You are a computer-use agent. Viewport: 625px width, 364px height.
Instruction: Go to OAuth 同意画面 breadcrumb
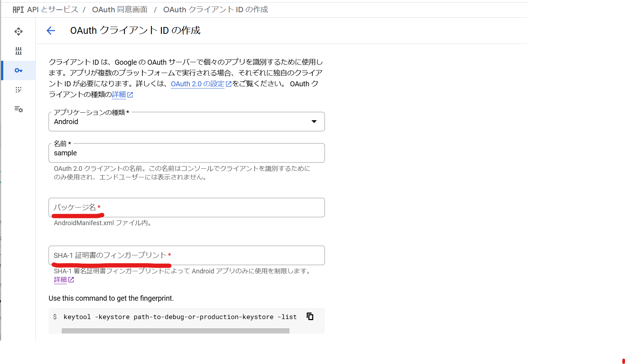click(120, 10)
